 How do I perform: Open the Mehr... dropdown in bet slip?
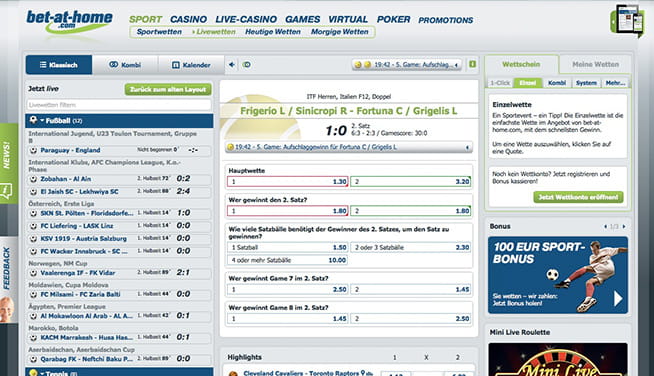(615, 83)
